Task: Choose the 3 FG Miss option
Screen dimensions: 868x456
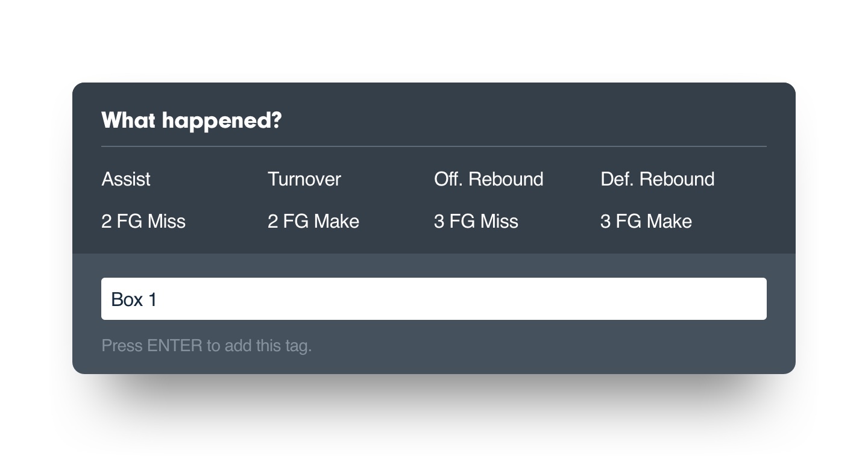Action: pyautogui.click(x=476, y=221)
